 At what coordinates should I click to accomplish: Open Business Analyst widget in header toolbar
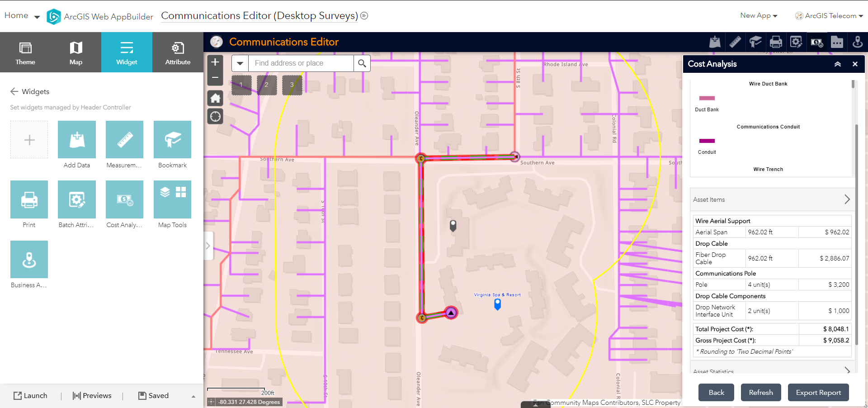[857, 42]
